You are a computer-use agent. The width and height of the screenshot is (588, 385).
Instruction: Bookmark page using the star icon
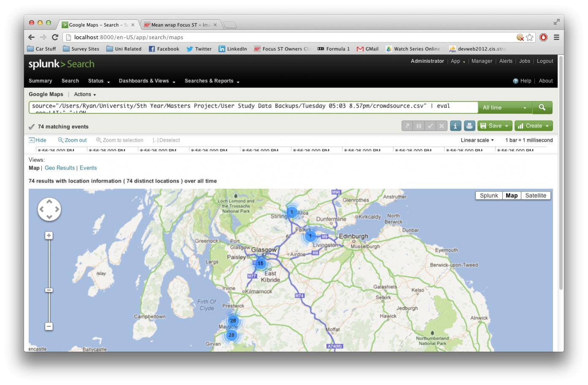point(530,37)
